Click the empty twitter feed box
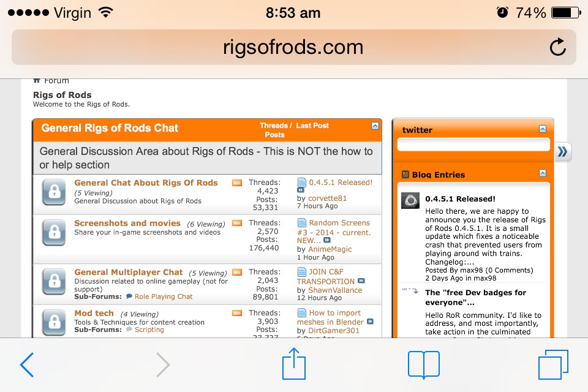The width and height of the screenshot is (588, 392). pos(473,145)
